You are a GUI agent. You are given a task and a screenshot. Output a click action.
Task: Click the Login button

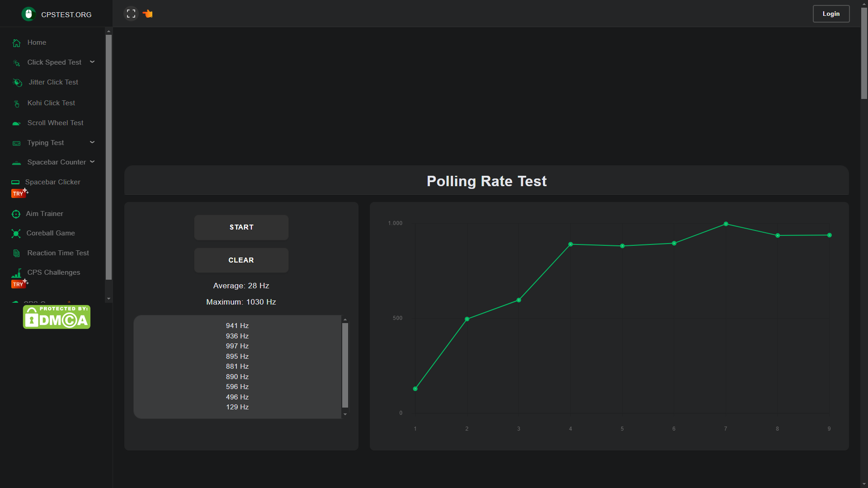point(831,14)
